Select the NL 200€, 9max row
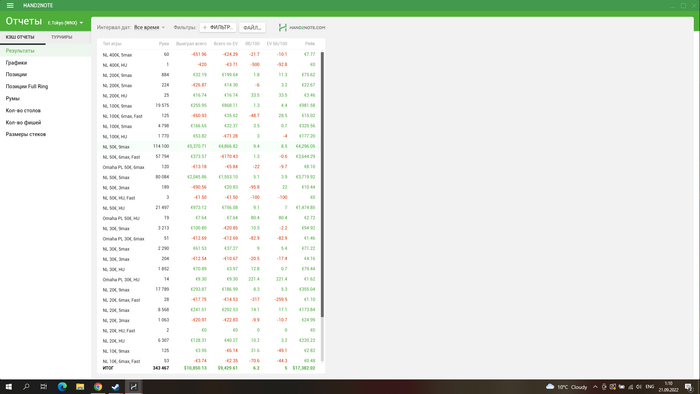 (x=209, y=75)
